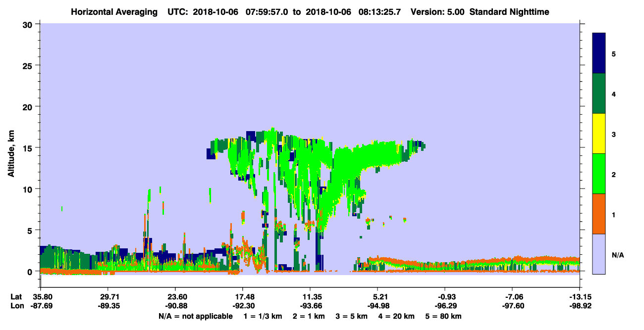644x330 pixels.
Task: Click the y-axis tick label 25
Action: (x=29, y=65)
